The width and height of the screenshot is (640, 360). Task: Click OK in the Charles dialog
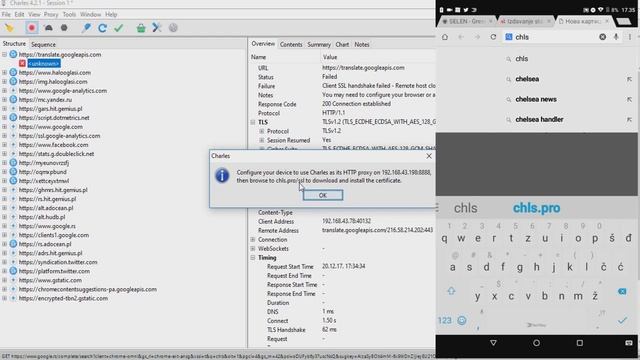(323, 195)
